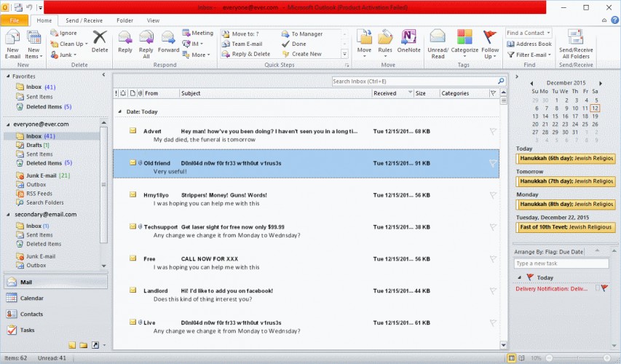Flag the Advert message
Image resolution: width=621 pixels, height=364 pixels.
tap(493, 131)
